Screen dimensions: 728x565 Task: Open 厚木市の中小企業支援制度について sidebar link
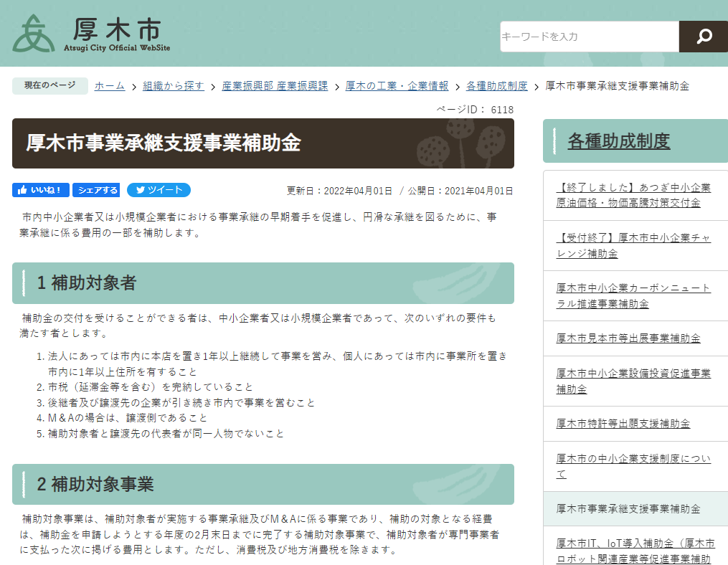point(633,466)
